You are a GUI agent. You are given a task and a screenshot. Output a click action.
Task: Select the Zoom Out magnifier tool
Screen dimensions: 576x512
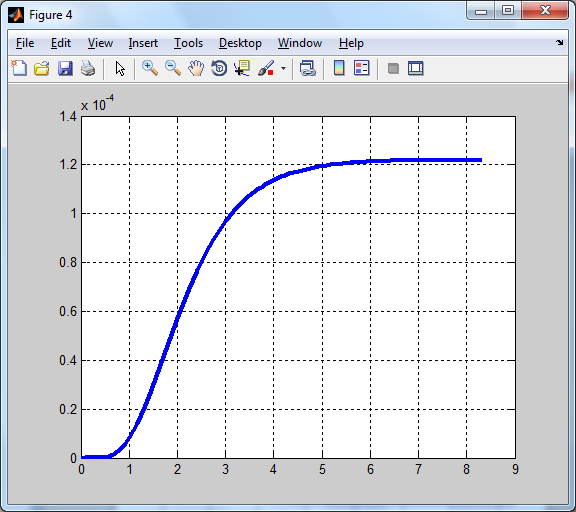point(173,68)
